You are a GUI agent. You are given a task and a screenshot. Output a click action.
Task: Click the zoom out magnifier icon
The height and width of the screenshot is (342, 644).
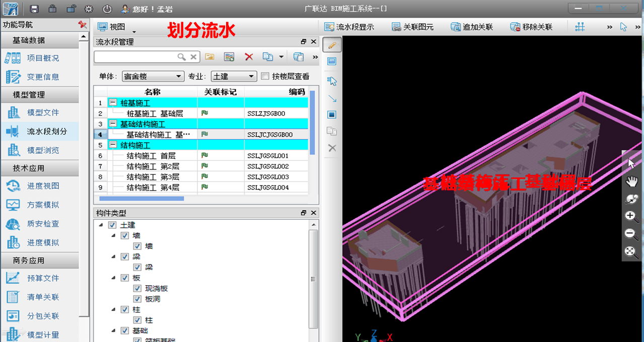tap(631, 234)
